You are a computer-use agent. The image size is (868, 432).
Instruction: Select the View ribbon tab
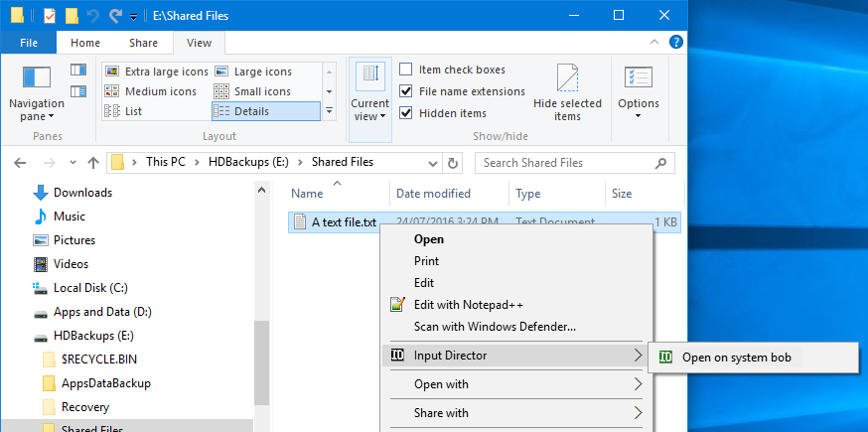199,43
